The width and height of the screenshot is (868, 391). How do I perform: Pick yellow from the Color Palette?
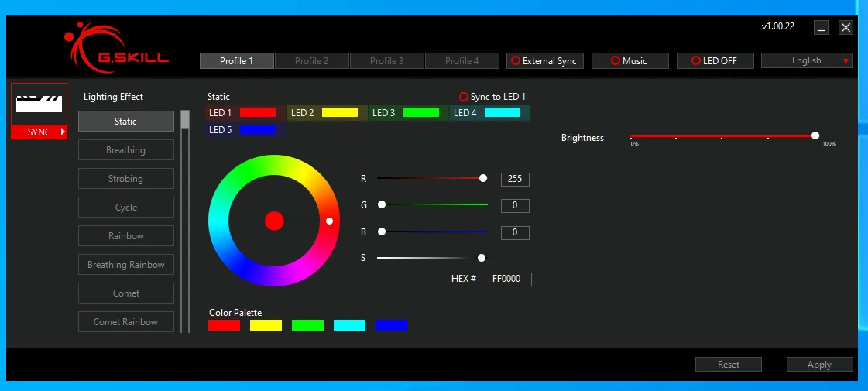[x=266, y=325]
